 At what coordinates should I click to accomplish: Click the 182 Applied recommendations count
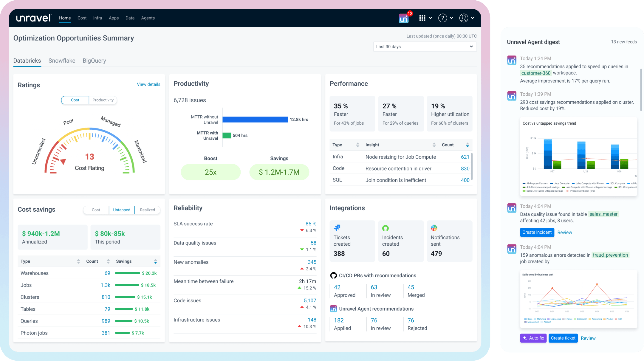coord(339,320)
